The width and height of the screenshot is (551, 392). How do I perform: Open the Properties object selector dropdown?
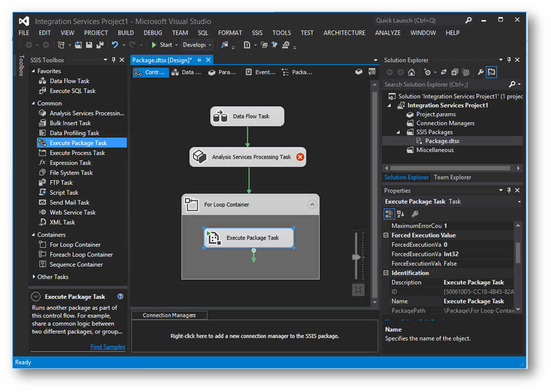coord(519,202)
